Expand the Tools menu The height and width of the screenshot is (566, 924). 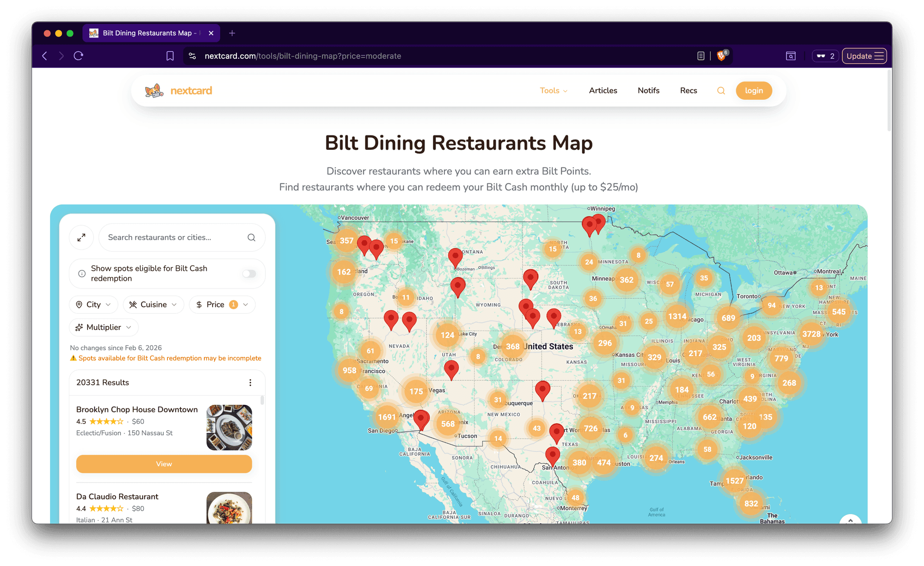point(554,91)
